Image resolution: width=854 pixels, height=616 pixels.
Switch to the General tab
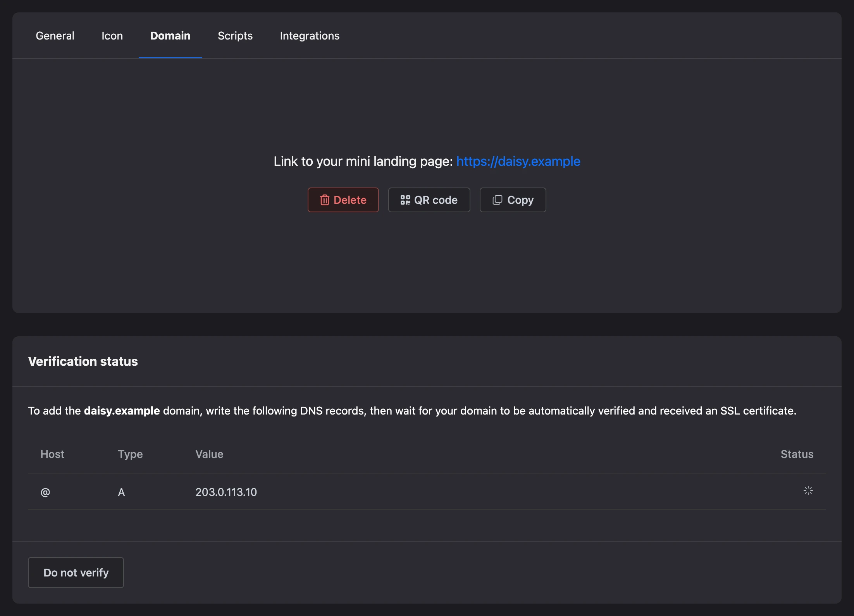tap(55, 36)
